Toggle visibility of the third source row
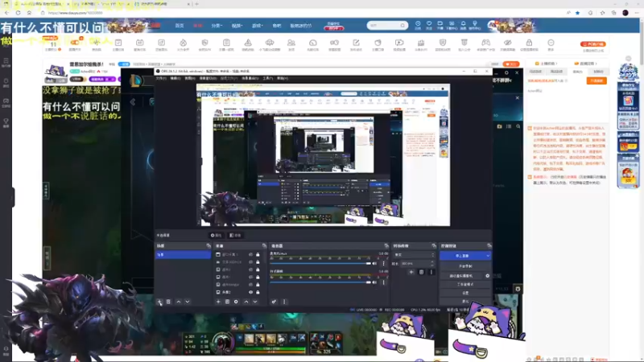 pos(250,269)
